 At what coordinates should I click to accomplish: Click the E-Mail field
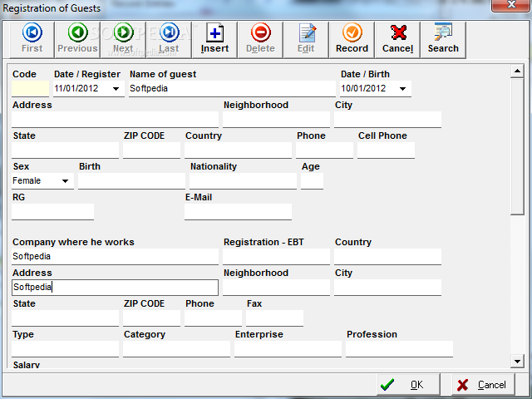pyautogui.click(x=238, y=212)
